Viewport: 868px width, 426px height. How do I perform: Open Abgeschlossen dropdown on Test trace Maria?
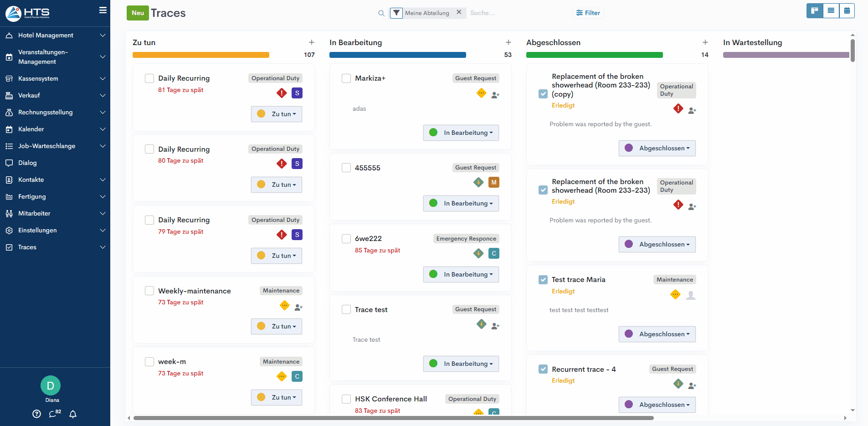pyautogui.click(x=657, y=334)
